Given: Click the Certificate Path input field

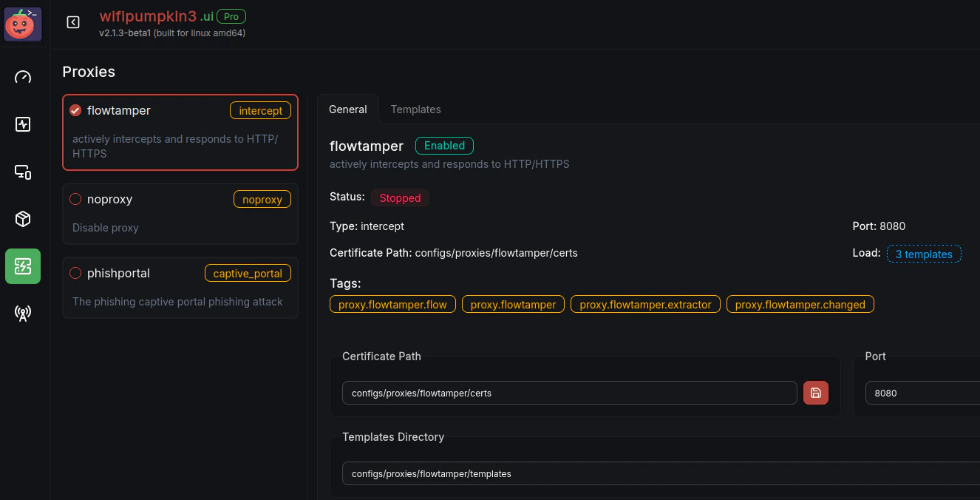Looking at the screenshot, I should (x=570, y=393).
